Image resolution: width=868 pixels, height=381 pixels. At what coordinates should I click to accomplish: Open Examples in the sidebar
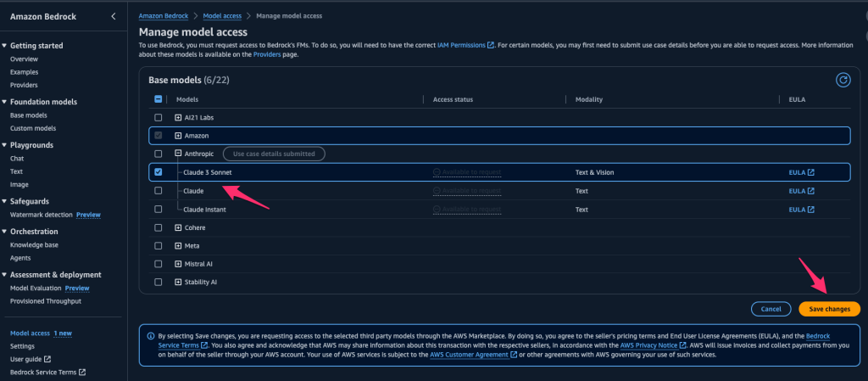coord(25,72)
